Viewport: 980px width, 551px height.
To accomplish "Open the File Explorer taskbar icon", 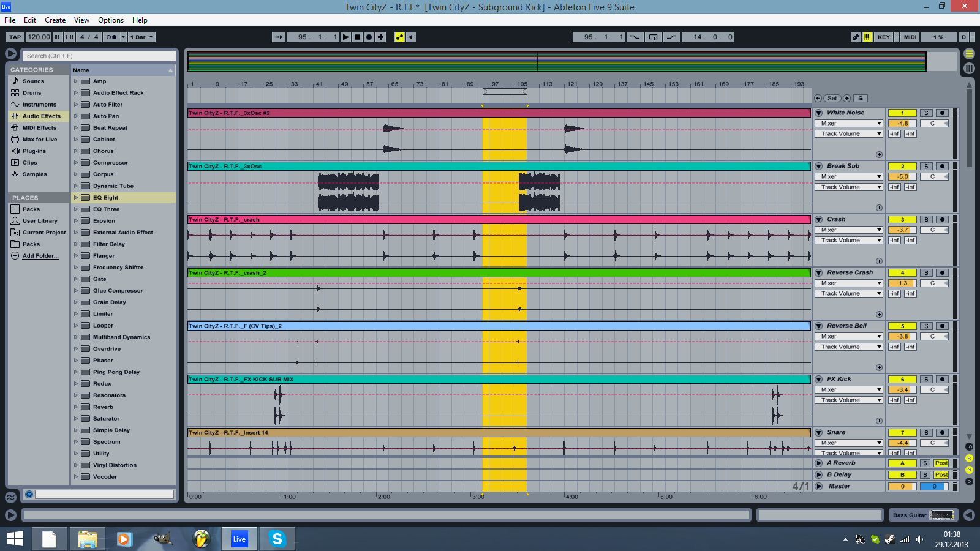I will click(x=88, y=539).
